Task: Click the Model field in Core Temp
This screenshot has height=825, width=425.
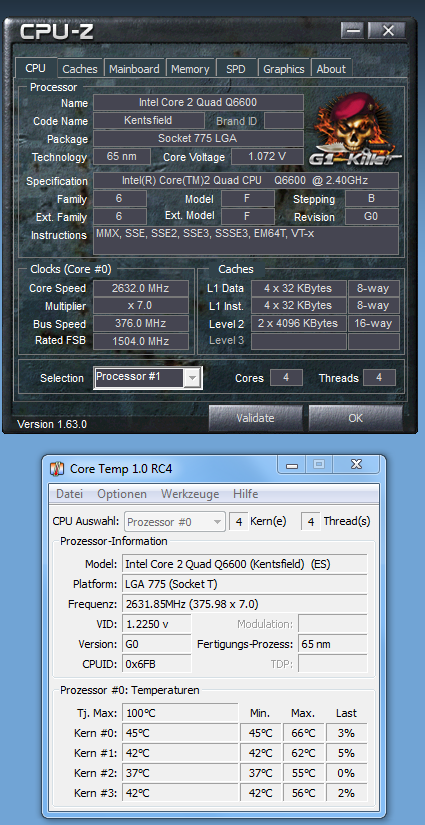Action: click(245, 564)
